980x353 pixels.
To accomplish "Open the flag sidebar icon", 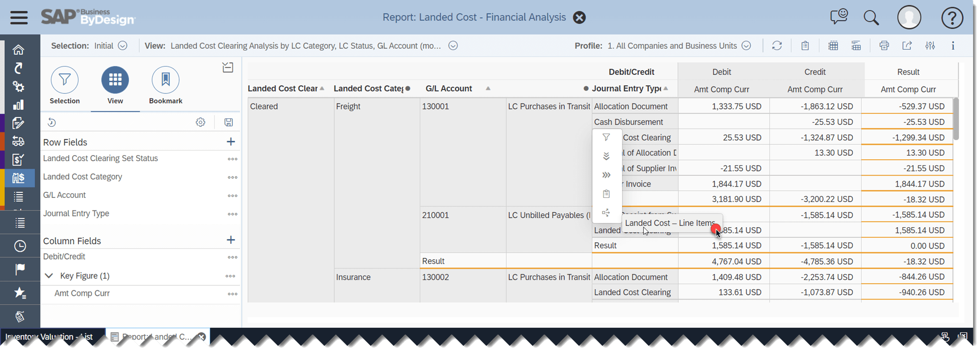I will click(x=19, y=269).
